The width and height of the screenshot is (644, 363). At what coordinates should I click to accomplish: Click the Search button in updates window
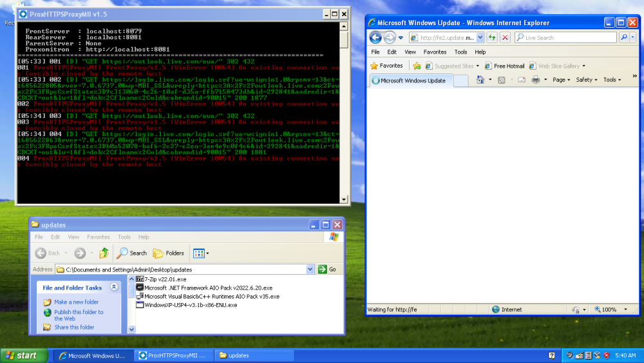(131, 253)
